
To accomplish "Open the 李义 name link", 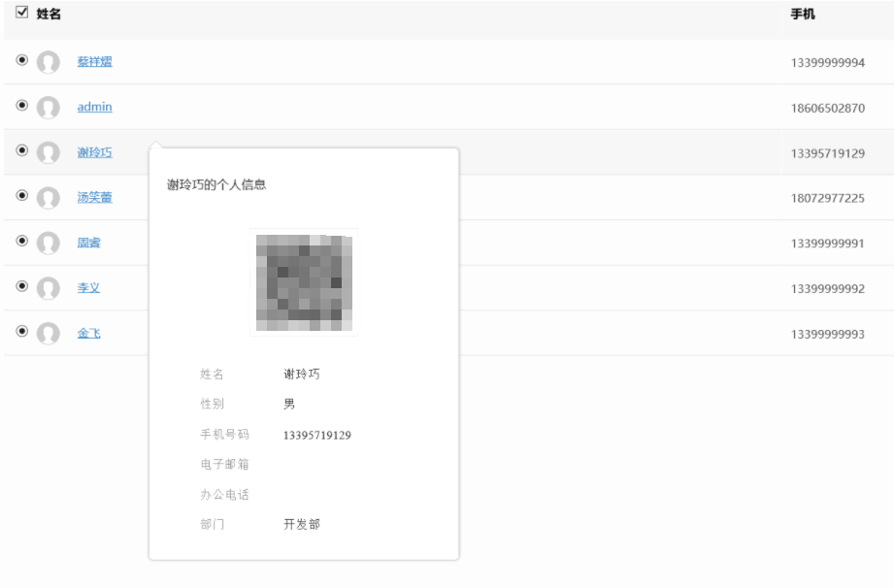I will (89, 288).
